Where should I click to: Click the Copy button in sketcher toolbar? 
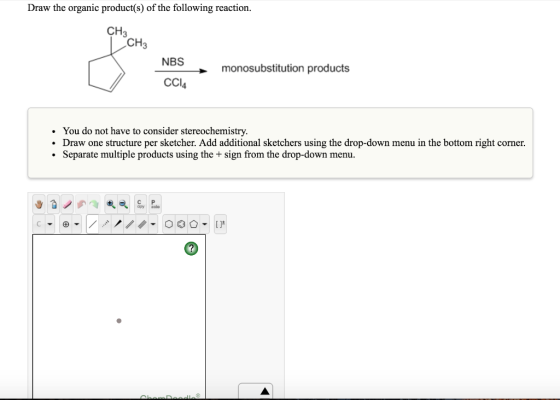(x=140, y=204)
